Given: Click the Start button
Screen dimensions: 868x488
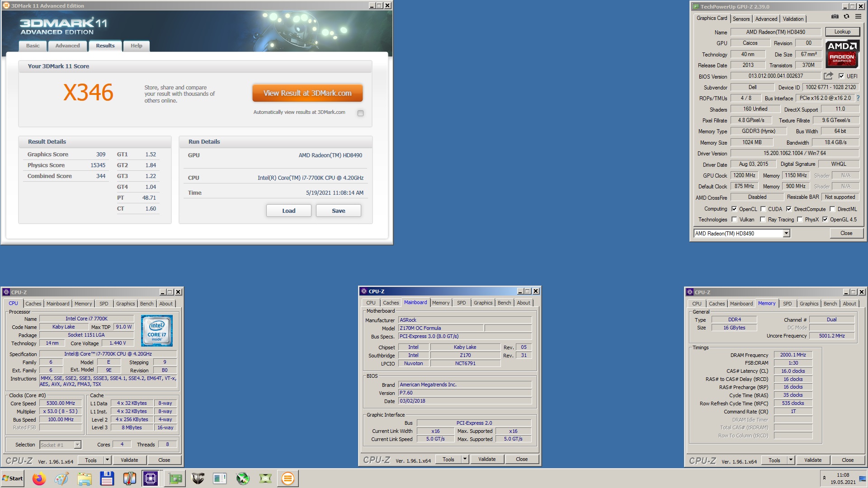Looking at the screenshot, I should point(13,478).
